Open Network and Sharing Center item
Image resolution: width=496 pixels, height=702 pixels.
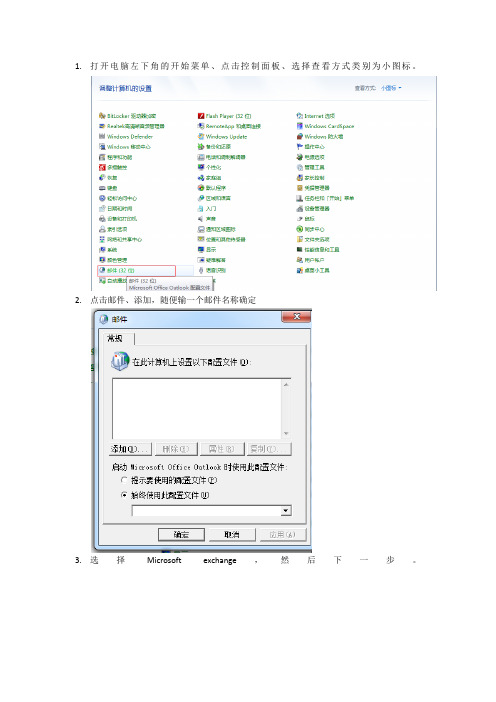click(120, 240)
